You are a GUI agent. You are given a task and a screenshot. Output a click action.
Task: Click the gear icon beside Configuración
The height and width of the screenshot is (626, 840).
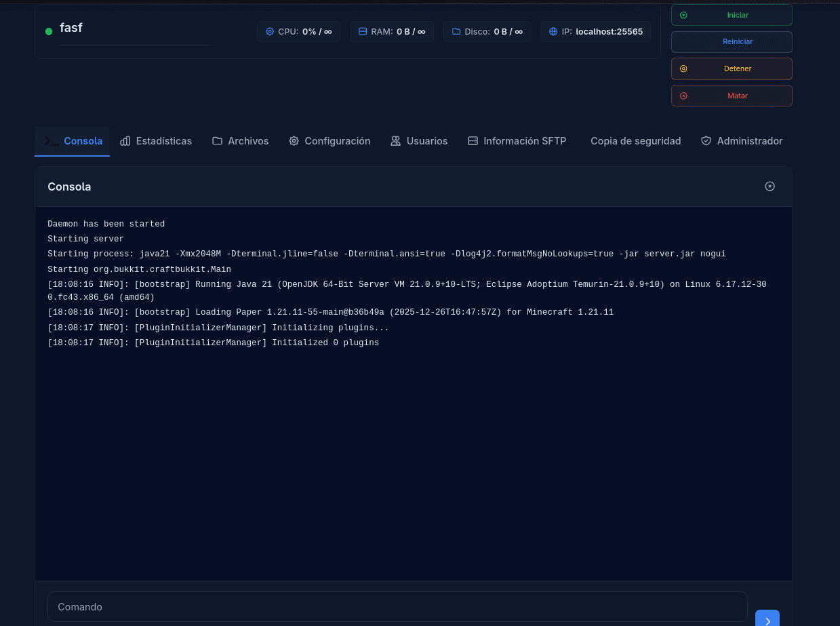[294, 141]
